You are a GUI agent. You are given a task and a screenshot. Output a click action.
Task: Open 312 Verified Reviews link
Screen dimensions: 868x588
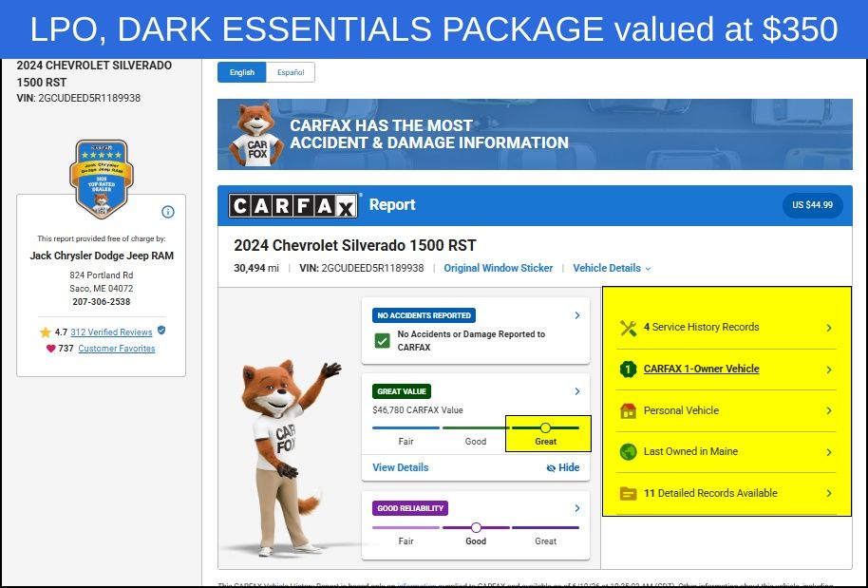(x=111, y=332)
